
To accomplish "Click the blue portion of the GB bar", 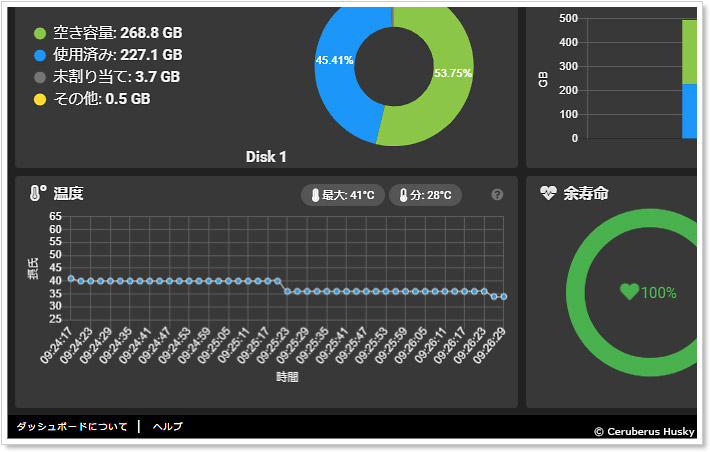I will pyautogui.click(x=689, y=111).
